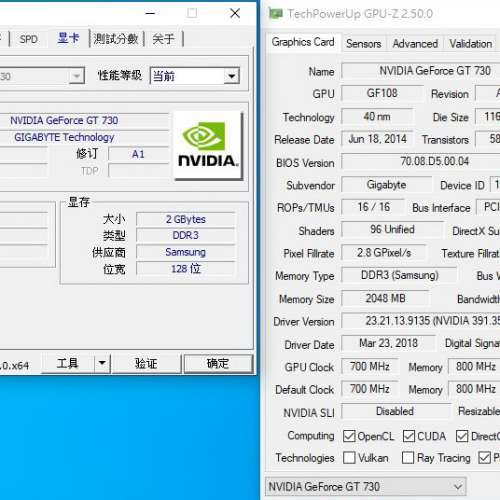This screenshot has height=500, width=500.
Task: Click the GIGABYTE Technology field in CPU-Z
Action: [84, 137]
